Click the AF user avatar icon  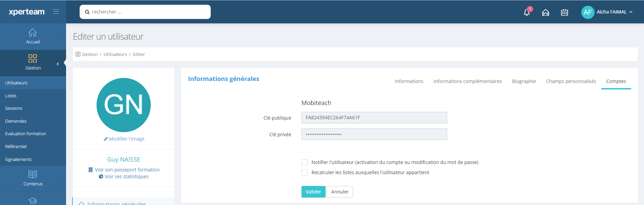pos(588,12)
